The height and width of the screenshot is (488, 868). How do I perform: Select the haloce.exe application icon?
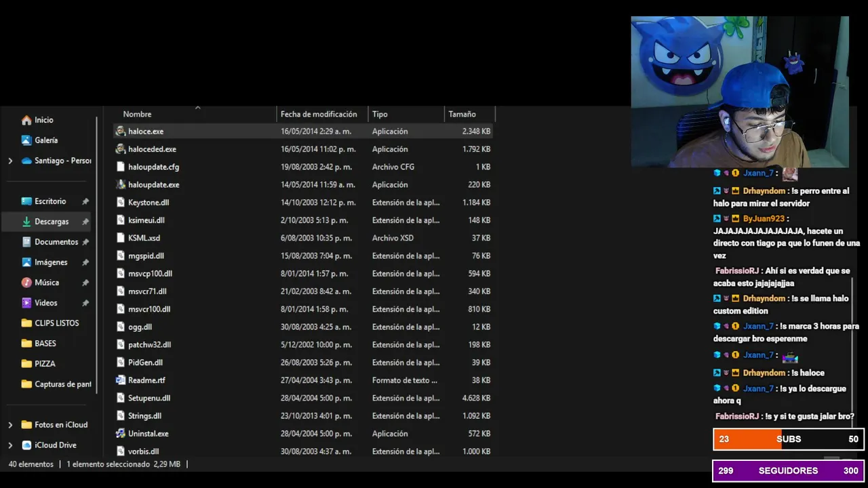pyautogui.click(x=121, y=131)
